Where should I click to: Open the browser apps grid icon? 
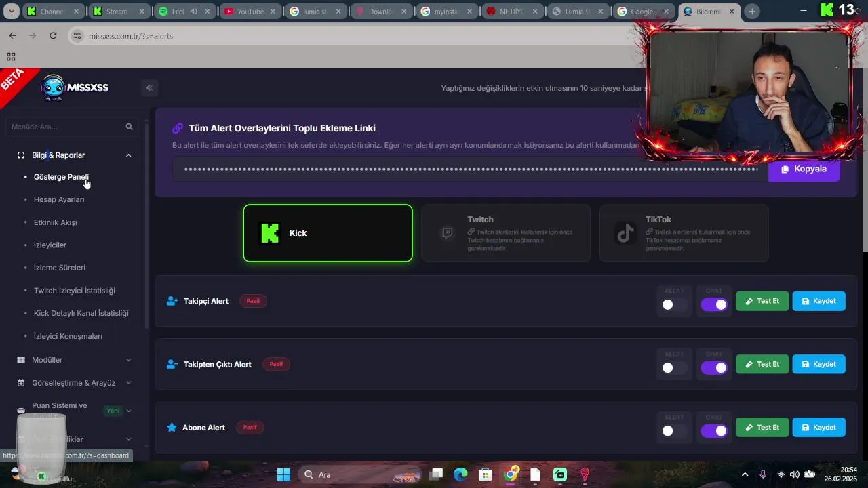(x=11, y=57)
